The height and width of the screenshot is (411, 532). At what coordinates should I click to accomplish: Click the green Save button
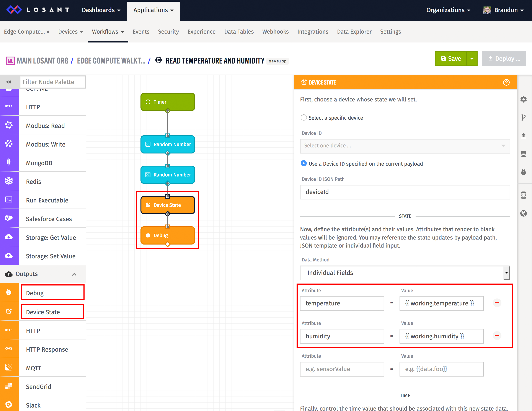(451, 59)
